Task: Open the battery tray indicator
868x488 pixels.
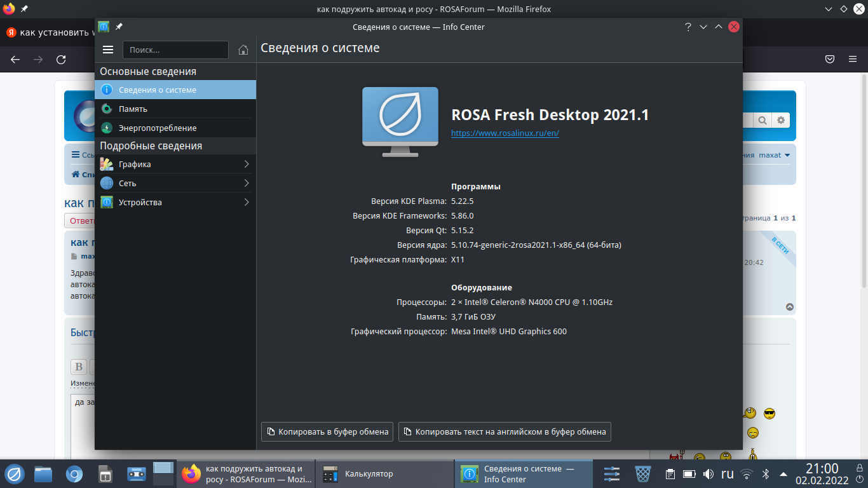Action: point(689,474)
